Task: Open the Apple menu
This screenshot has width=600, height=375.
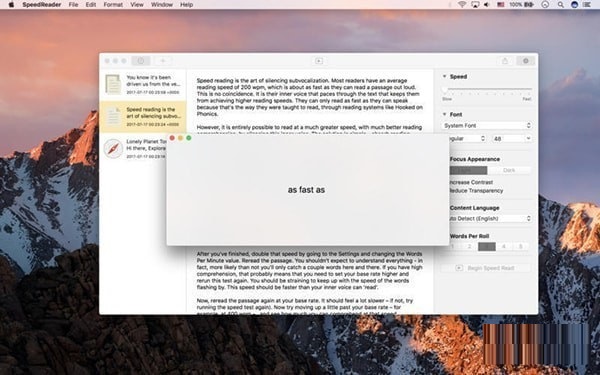Action: (11, 5)
